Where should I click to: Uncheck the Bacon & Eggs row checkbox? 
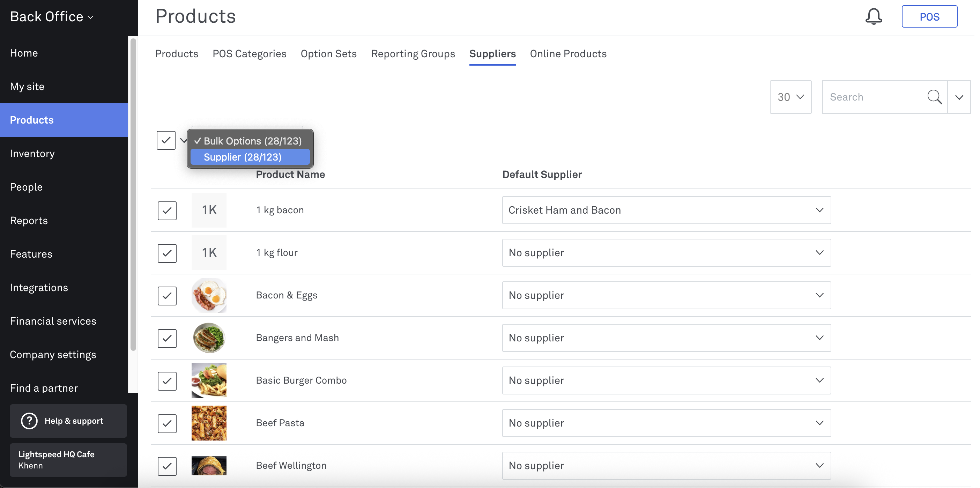tap(167, 296)
